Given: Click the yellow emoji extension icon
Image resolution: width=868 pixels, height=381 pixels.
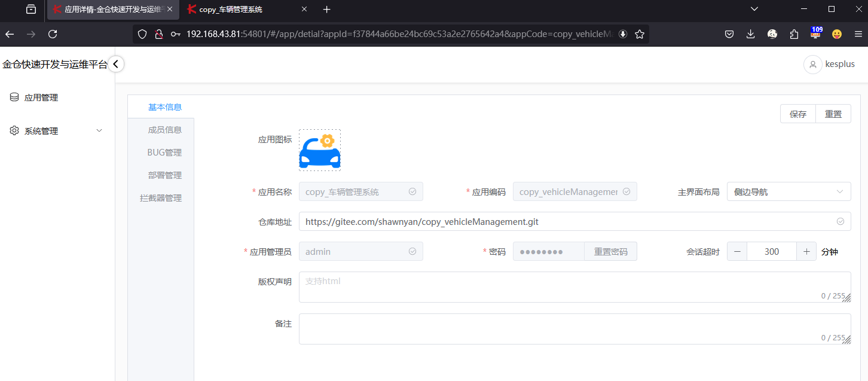Looking at the screenshot, I should pyautogui.click(x=837, y=34).
